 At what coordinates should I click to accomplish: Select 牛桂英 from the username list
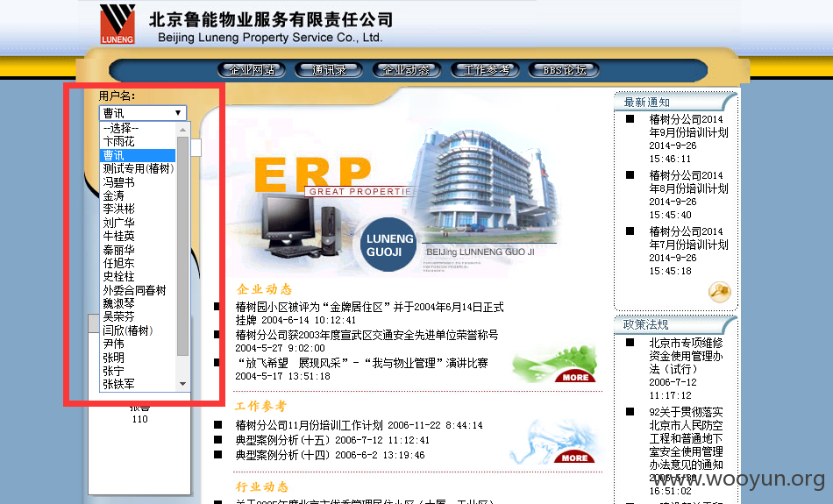[138, 236]
